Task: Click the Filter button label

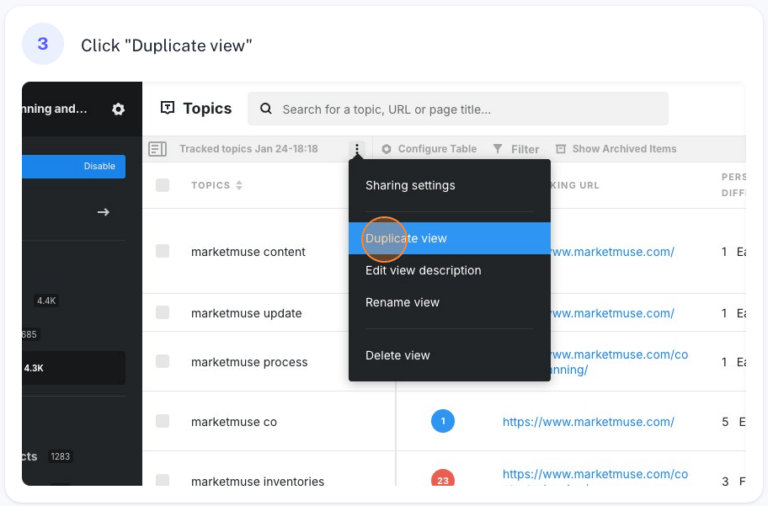Action: tap(525, 149)
